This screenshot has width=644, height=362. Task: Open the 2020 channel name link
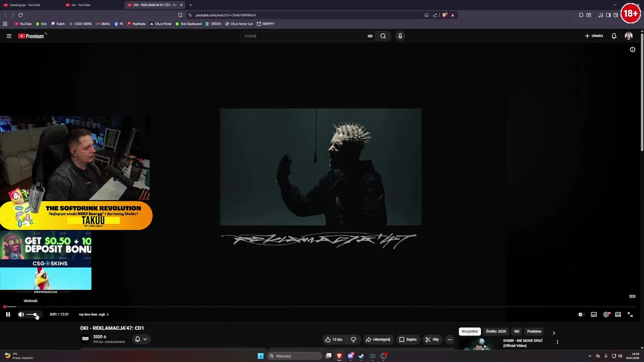[98, 337]
